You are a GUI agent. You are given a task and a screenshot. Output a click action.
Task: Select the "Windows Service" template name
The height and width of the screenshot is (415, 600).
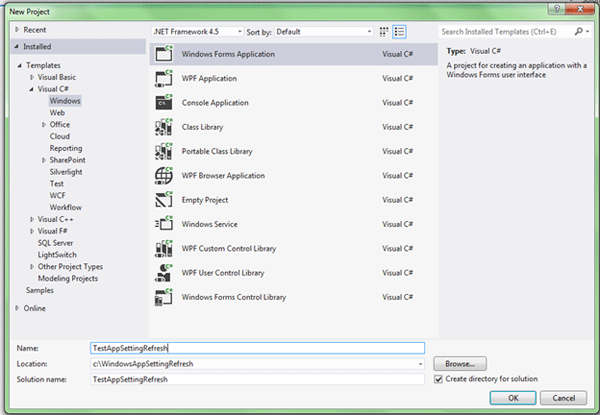pos(210,224)
